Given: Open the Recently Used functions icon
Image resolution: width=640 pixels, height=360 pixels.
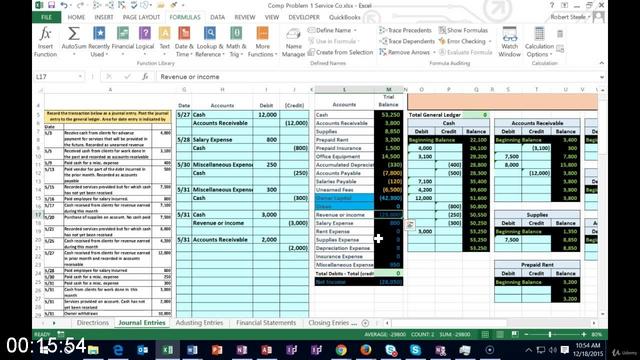Looking at the screenshot, I should pos(99,34).
